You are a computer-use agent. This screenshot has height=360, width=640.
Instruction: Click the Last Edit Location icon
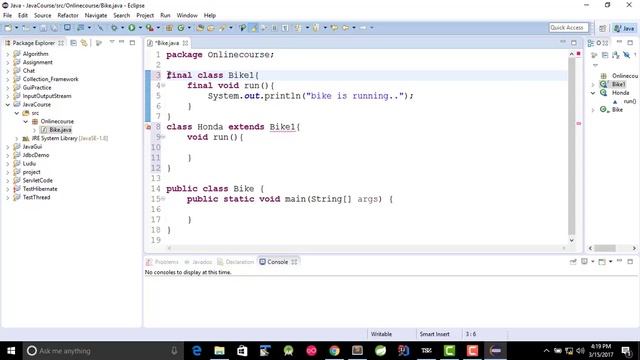click(x=334, y=28)
